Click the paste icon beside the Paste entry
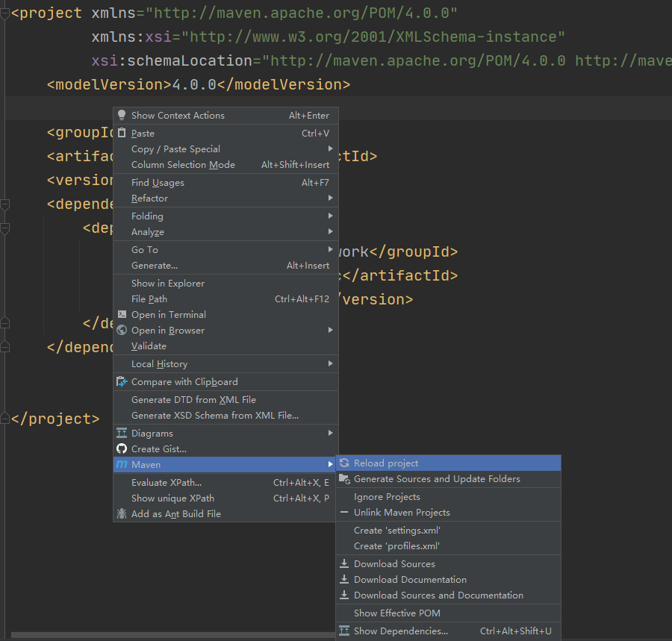 [x=122, y=133]
